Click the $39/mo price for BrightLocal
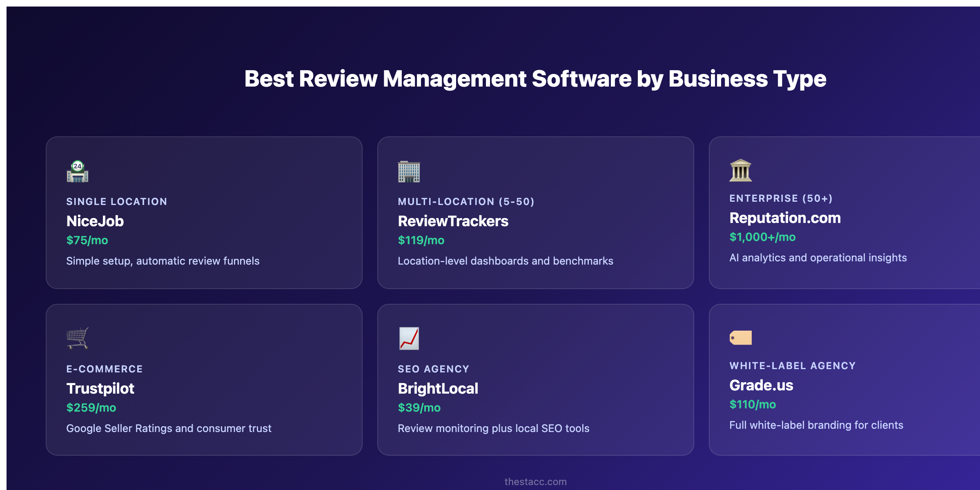This screenshot has width=980, height=490. pos(419,408)
